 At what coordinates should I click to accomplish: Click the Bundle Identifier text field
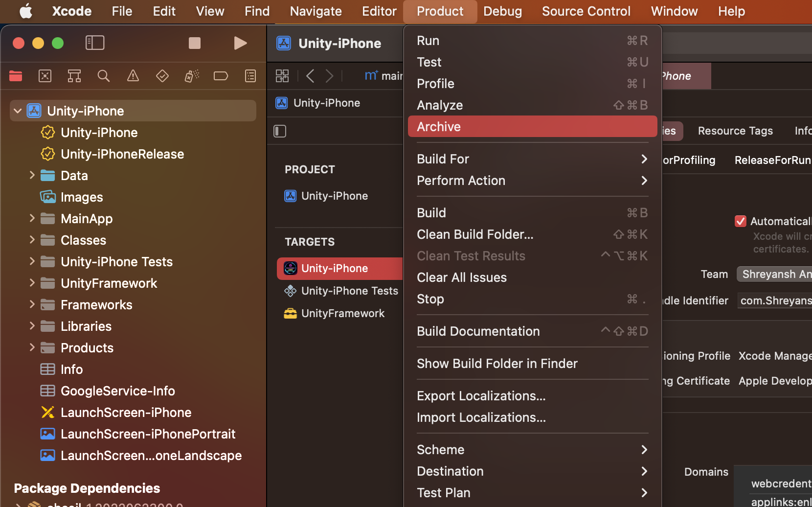pyautogui.click(x=775, y=300)
